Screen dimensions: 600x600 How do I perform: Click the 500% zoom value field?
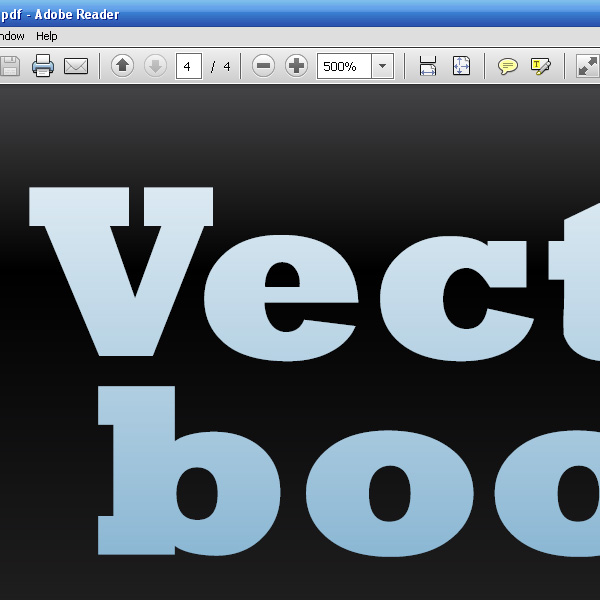coord(344,66)
